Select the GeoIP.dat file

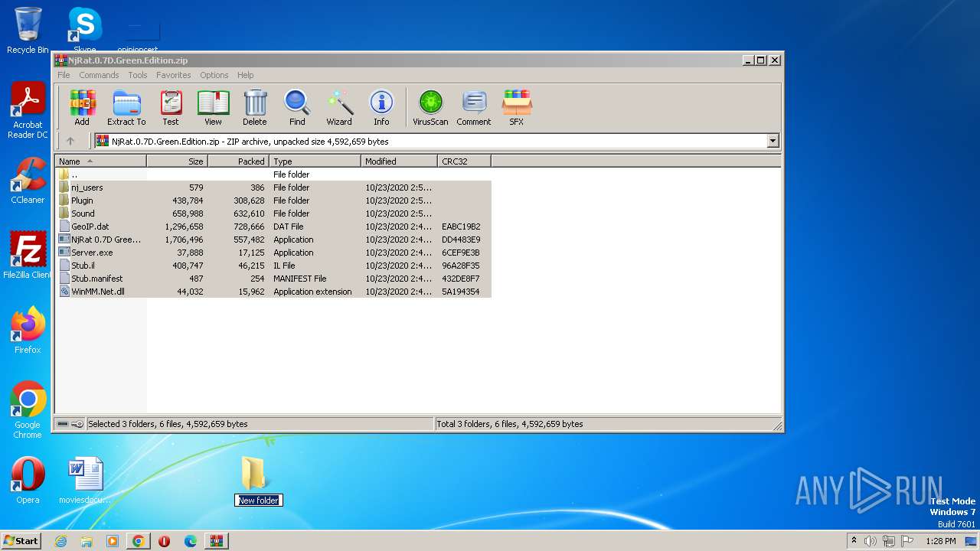[273, 227]
